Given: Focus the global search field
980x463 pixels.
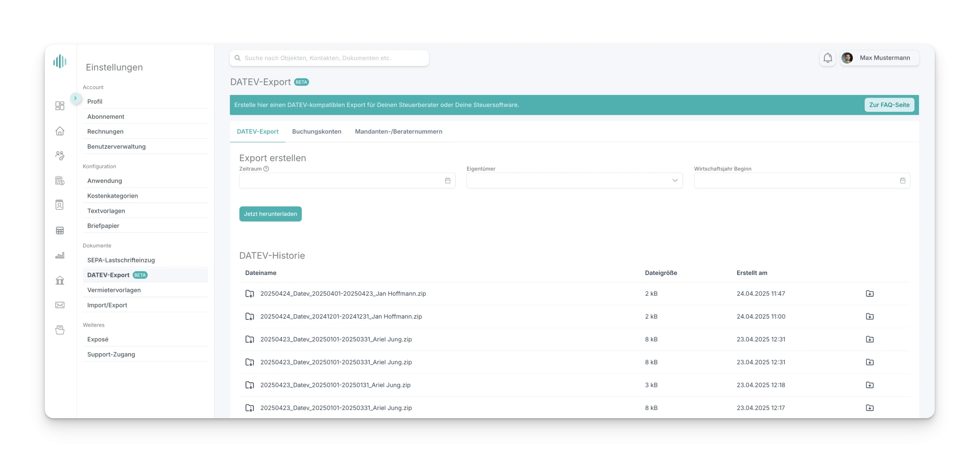Looking at the screenshot, I should point(329,58).
